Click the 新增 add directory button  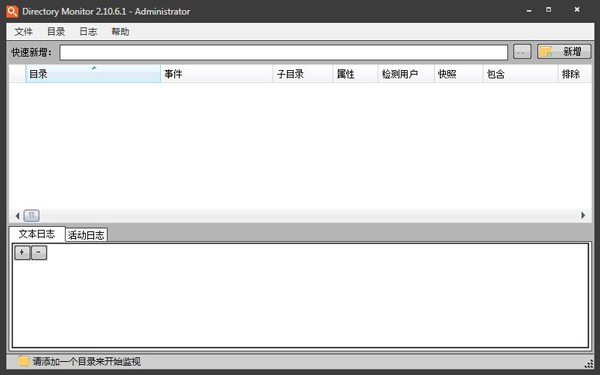pyautogui.click(x=564, y=52)
